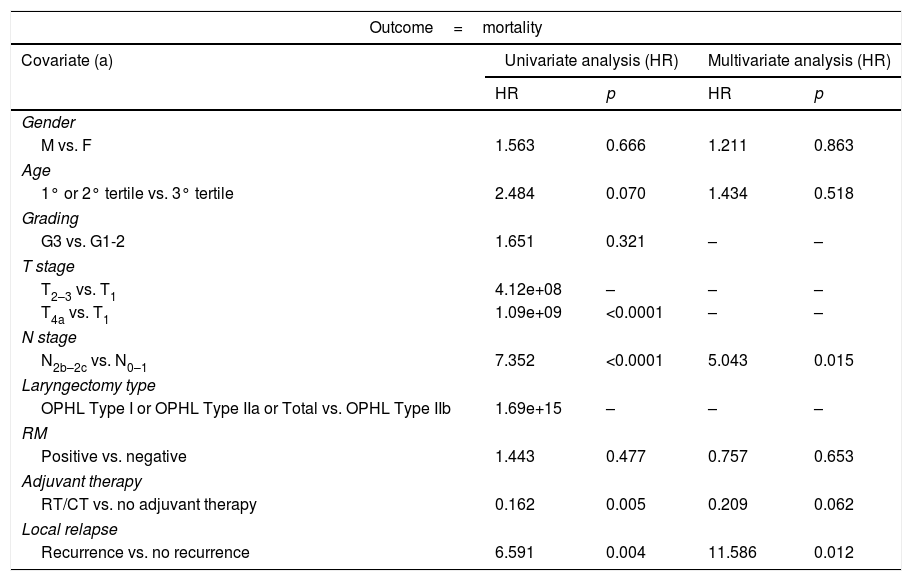Click the "Outcome = mortality" table title
The image size is (912, 581).
[456, 28]
